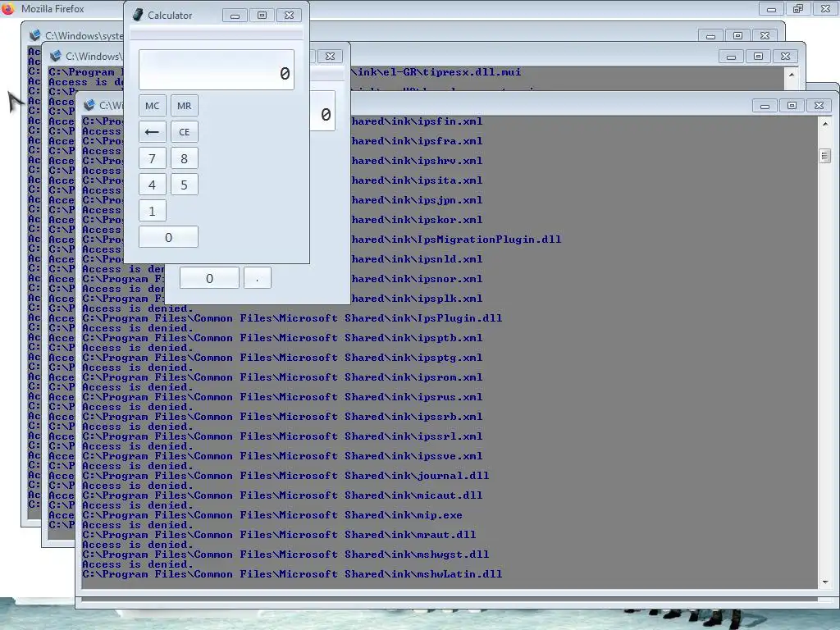Click MC button in front Calculator

pos(152,106)
